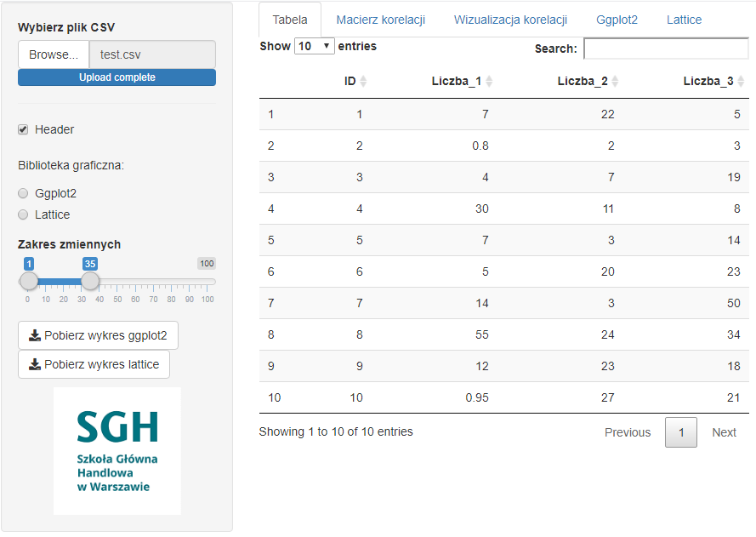Click Pobierz wykres ggplot2 download button
The height and width of the screenshot is (537, 756).
98,335
